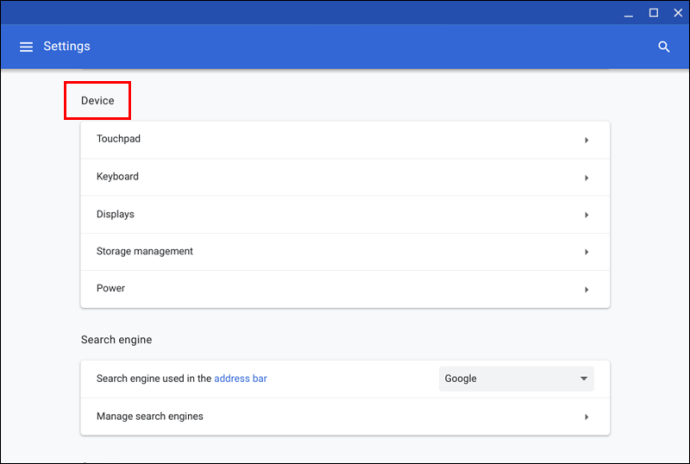Open Displays settings

345,215
